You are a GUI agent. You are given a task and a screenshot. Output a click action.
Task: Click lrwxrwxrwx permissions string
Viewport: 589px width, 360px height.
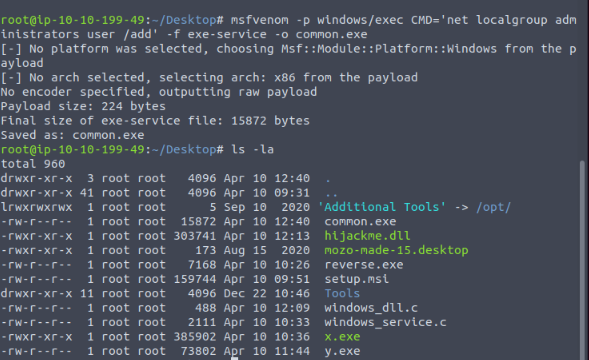tap(36, 207)
